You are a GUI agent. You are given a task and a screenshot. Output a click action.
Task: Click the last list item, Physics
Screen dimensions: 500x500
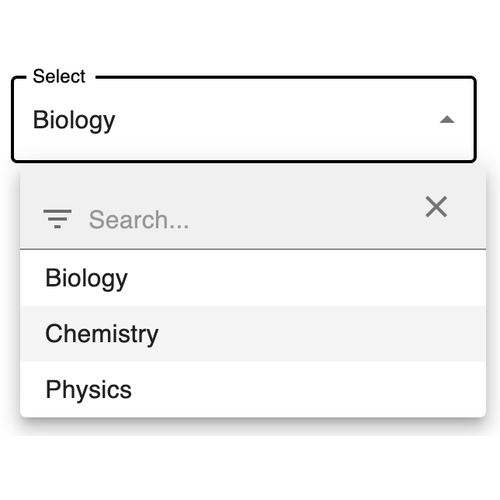253,389
